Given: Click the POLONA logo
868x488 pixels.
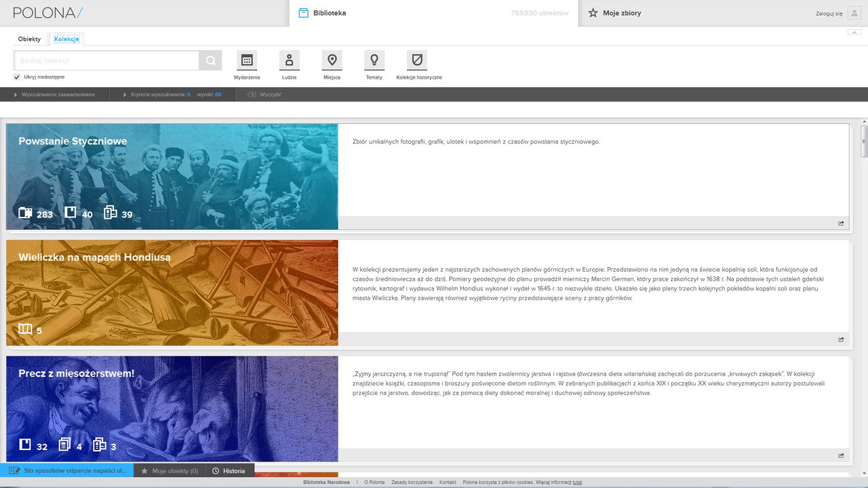Looking at the screenshot, I should (47, 13).
